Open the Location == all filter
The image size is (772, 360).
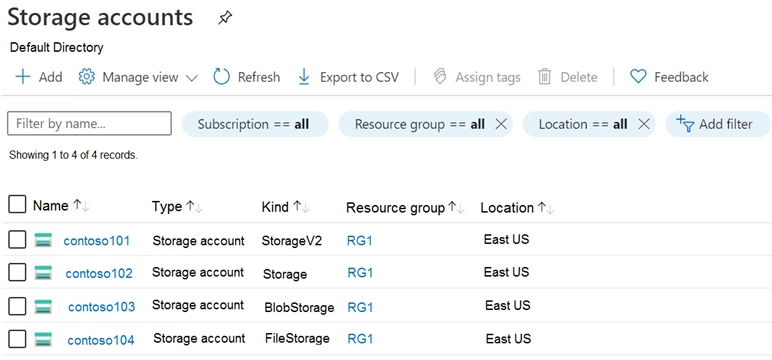(582, 124)
